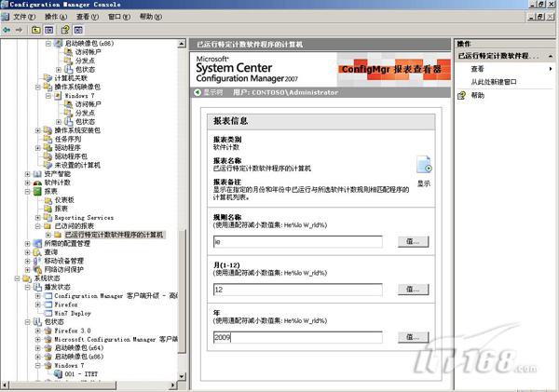The height and width of the screenshot is (392, 559).
Task: Select the Win7 Deploy tree item
Action: pos(73,313)
